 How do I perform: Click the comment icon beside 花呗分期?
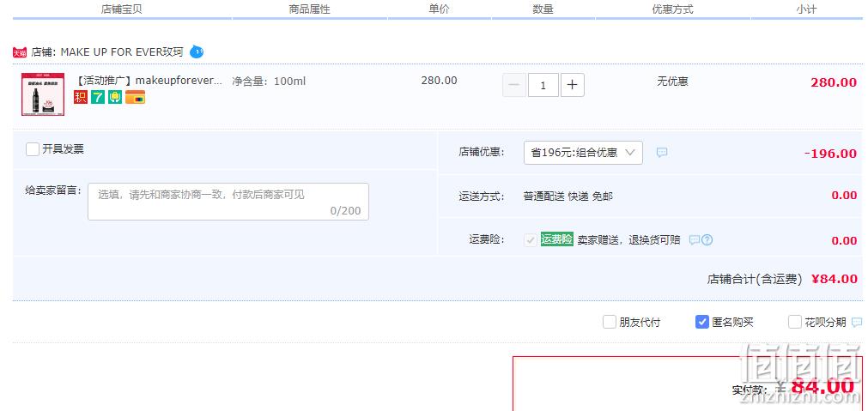pyautogui.click(x=857, y=322)
